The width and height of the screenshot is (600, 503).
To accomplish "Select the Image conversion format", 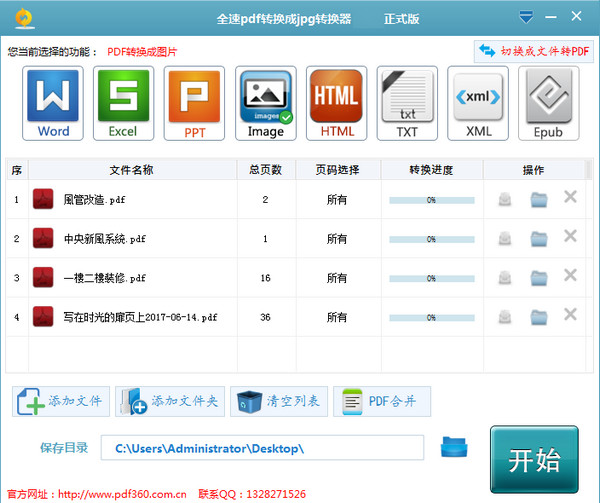I will click(x=266, y=103).
